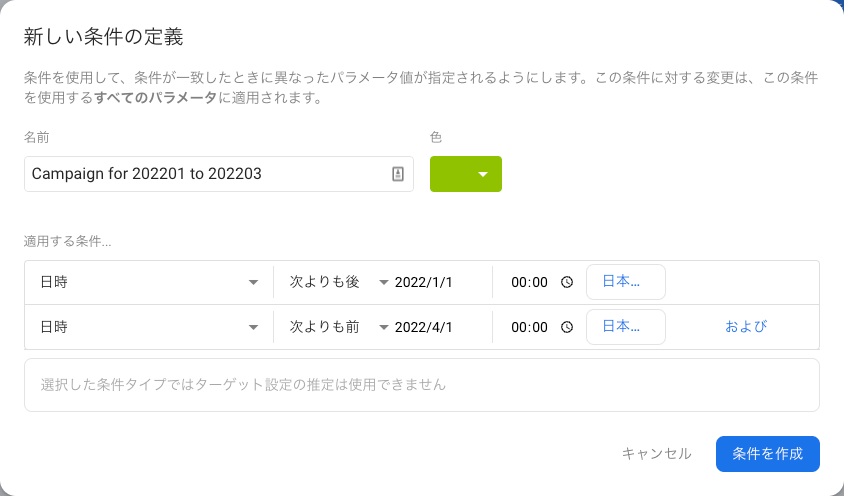Open the 次よりも前 operator dropdown
This screenshot has width=844, height=496.
coord(339,327)
